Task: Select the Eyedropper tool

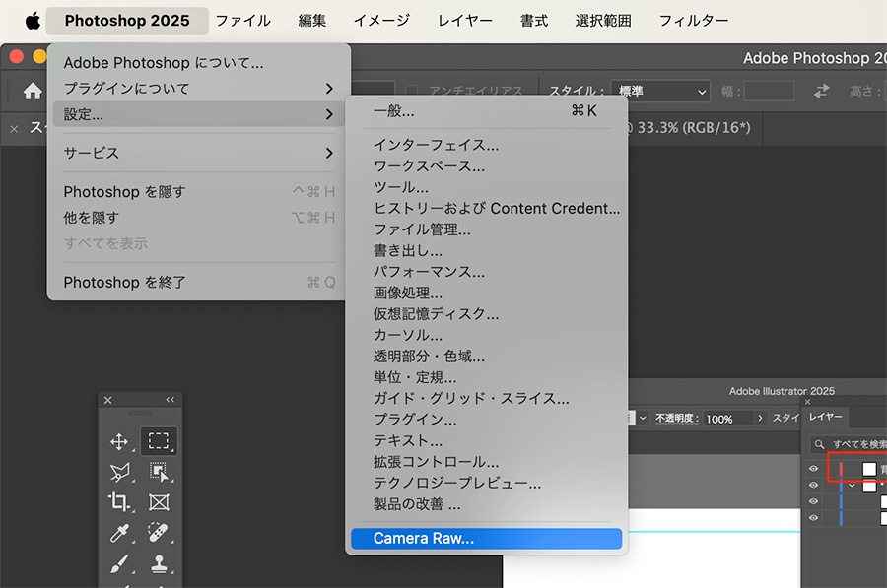Action: [x=119, y=533]
